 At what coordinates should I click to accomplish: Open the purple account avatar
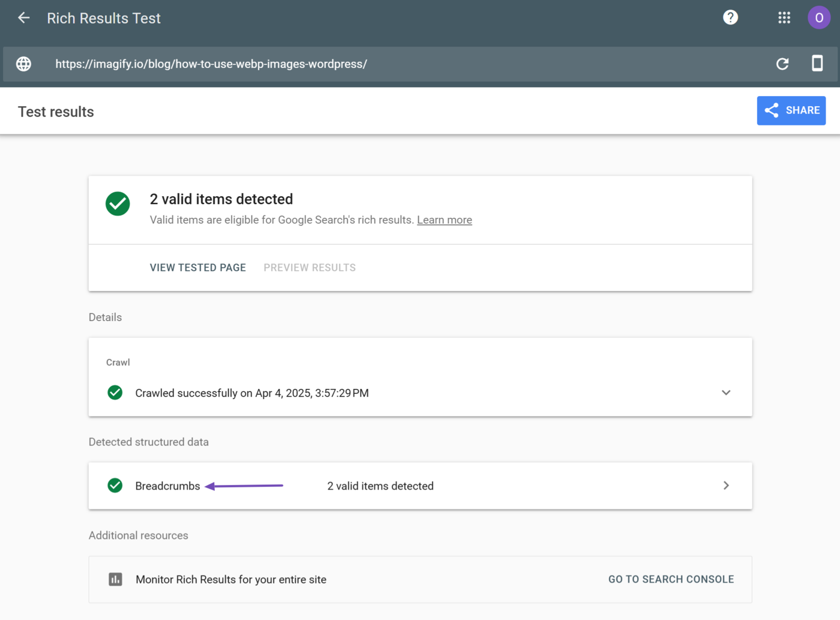click(x=818, y=18)
